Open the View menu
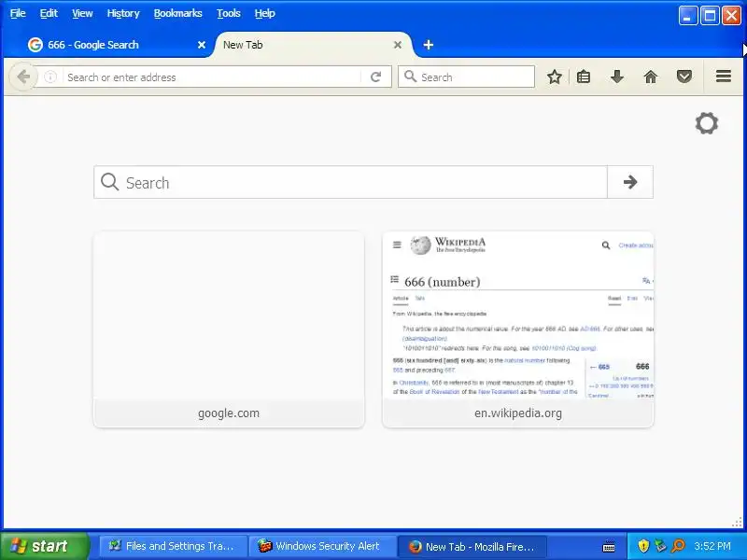The height and width of the screenshot is (560, 747). pyautogui.click(x=82, y=13)
